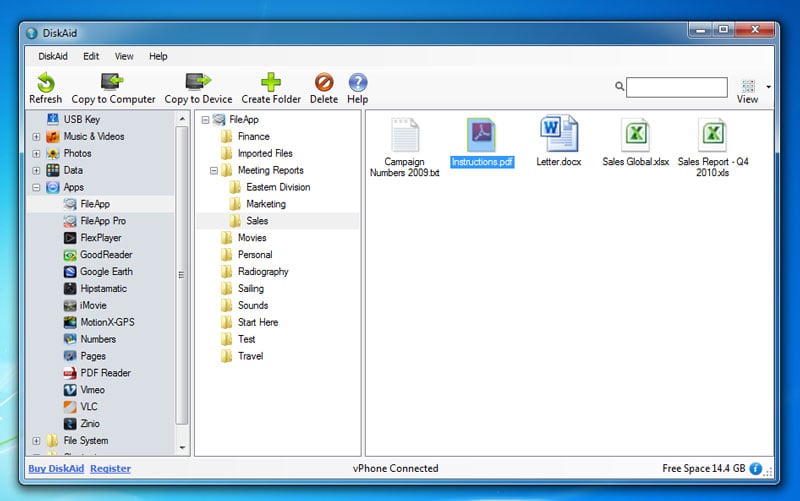Viewport: 800px width, 501px height.
Task: Open the Test folder
Action: pyautogui.click(x=238, y=339)
